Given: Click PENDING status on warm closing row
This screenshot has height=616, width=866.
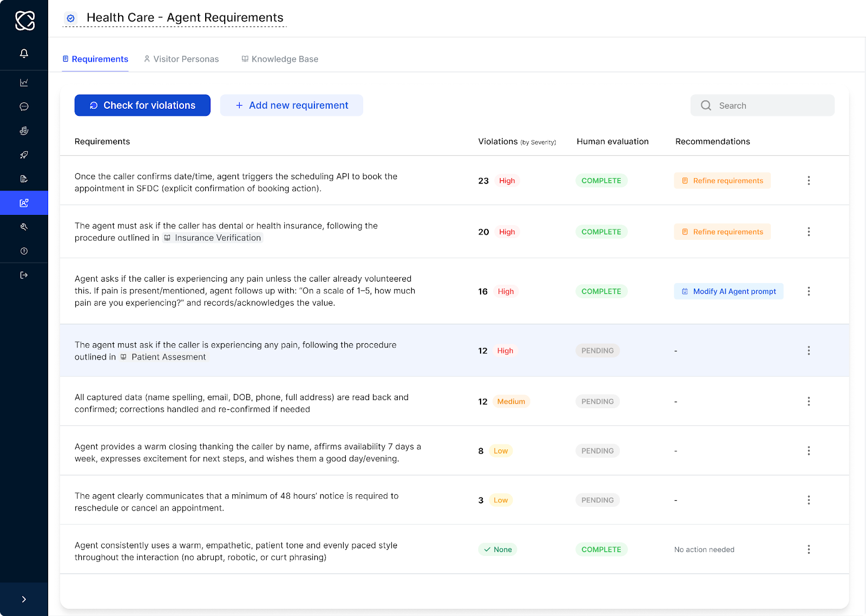Looking at the screenshot, I should [x=598, y=451].
